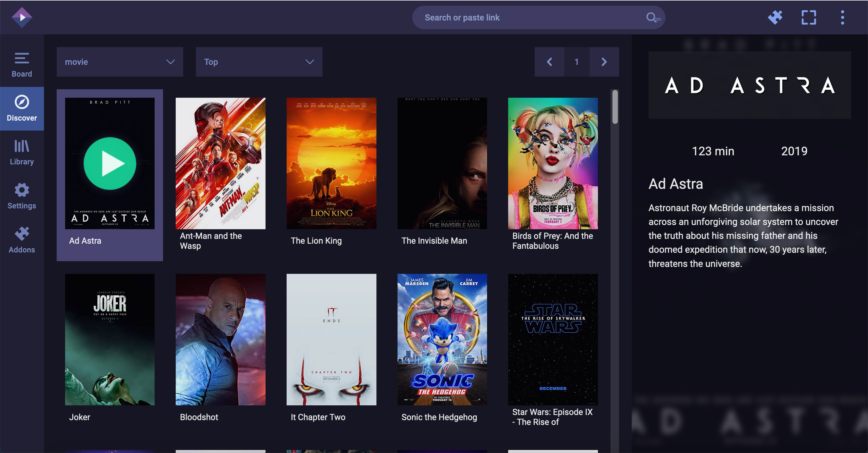This screenshot has height=453, width=868.
Task: Go to previous page arrow
Action: click(549, 62)
